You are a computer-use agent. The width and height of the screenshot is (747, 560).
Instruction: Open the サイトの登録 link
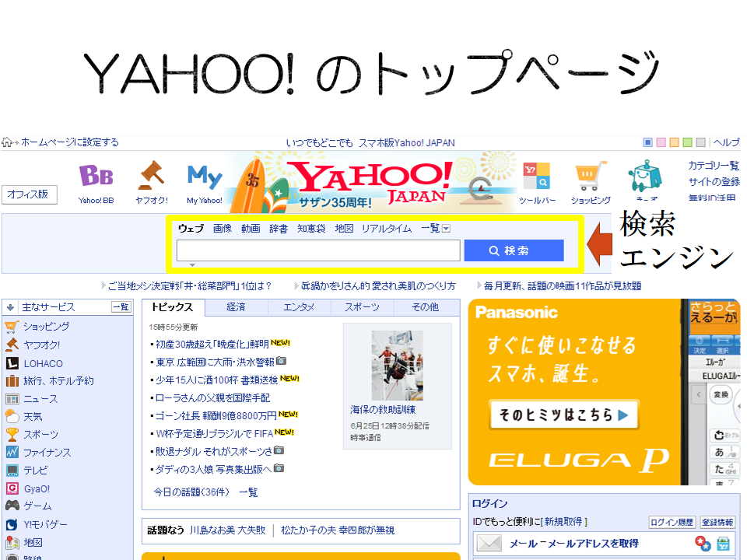[x=714, y=182]
